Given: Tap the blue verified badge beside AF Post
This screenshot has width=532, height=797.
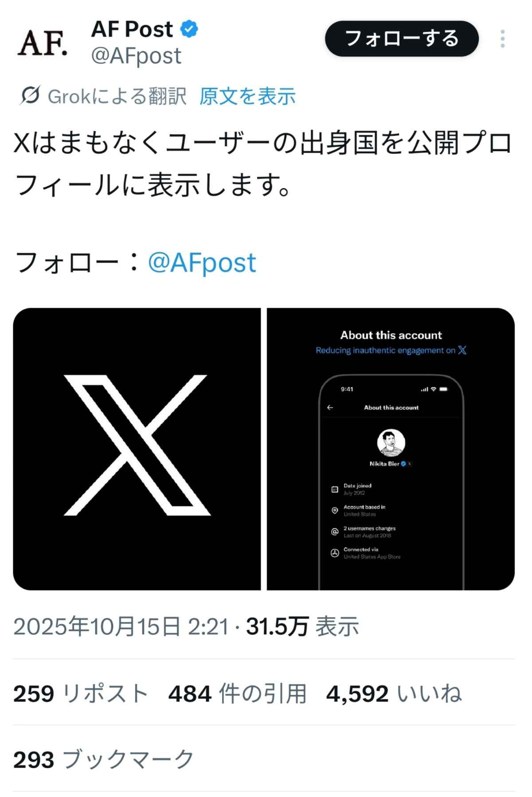Looking at the screenshot, I should [189, 29].
